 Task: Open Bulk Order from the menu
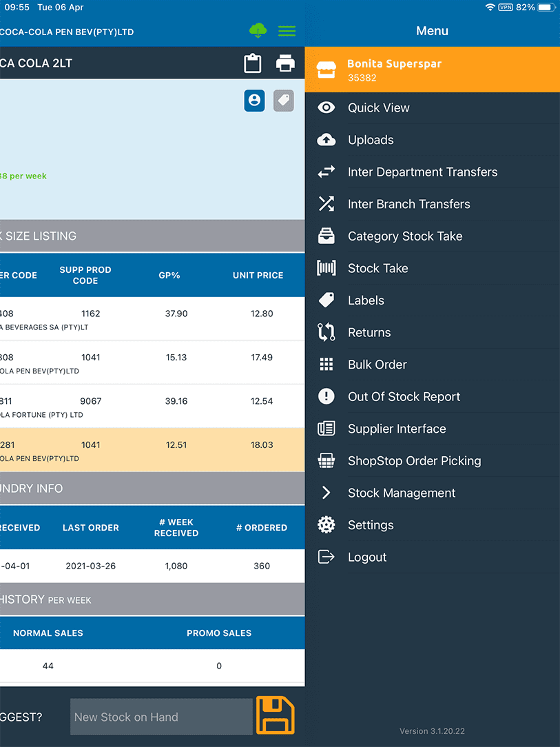pos(432,365)
